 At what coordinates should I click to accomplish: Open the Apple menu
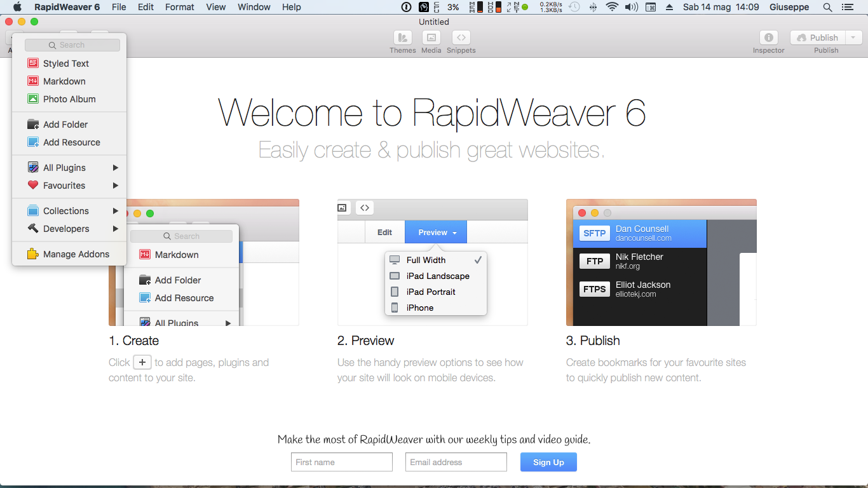click(x=18, y=7)
